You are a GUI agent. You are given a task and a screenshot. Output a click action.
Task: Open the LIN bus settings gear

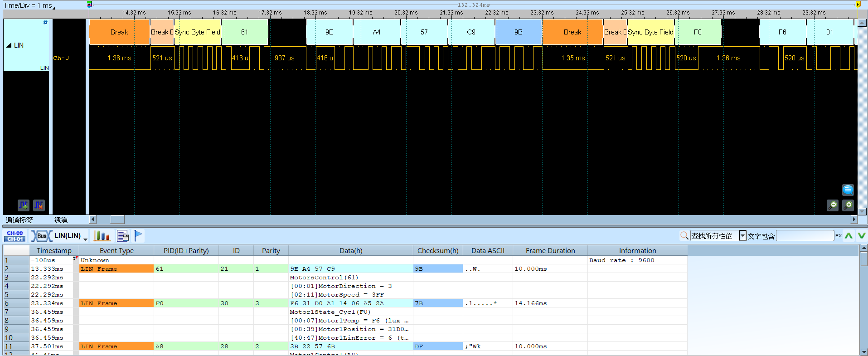[45, 22]
